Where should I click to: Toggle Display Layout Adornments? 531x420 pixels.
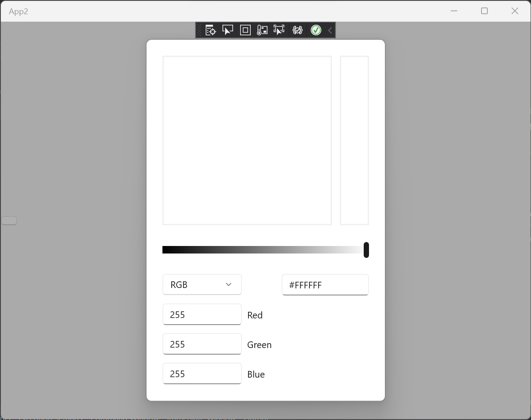click(245, 30)
